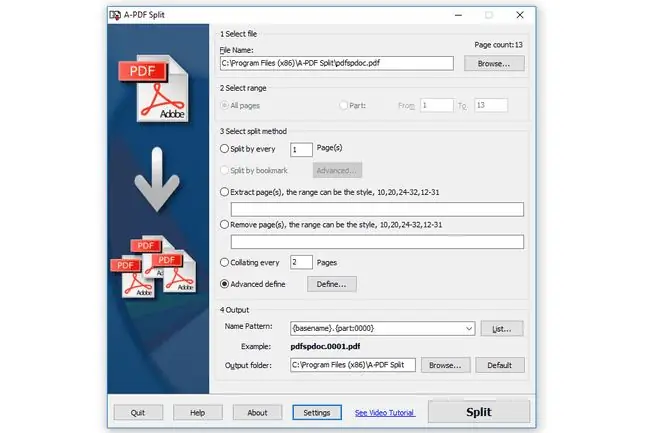Click the Quit button

coord(138,413)
